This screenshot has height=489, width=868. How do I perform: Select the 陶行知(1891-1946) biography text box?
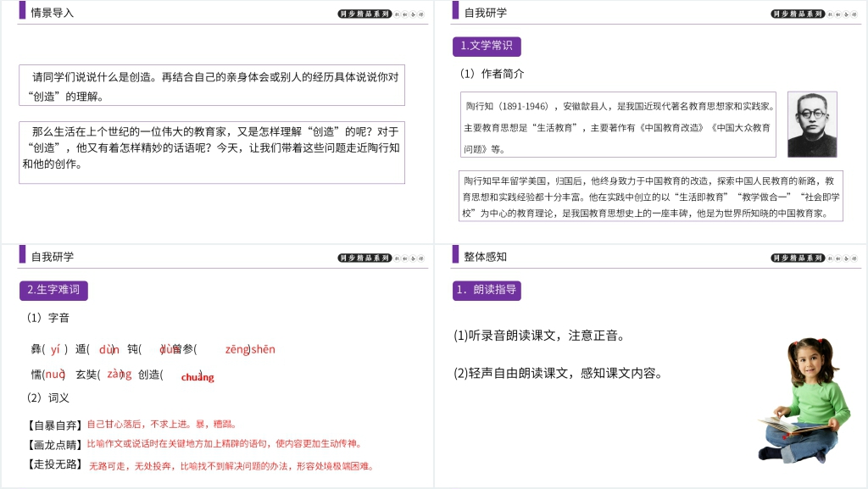pos(618,125)
